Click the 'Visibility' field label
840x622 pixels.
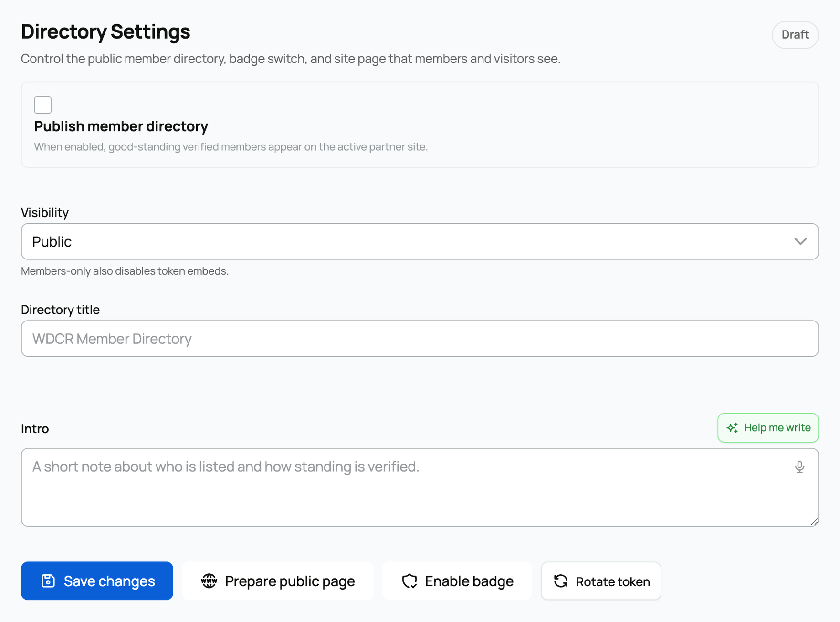pyautogui.click(x=45, y=212)
